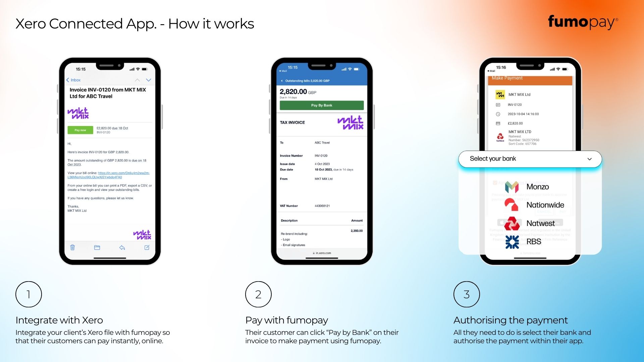Click the reply icon in email toolbar
644x362 pixels.
(x=122, y=247)
